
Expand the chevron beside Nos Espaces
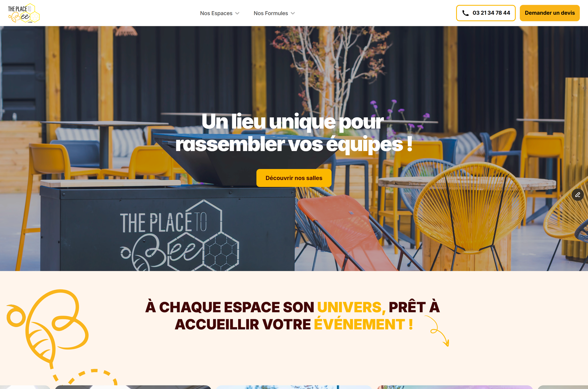(x=237, y=13)
